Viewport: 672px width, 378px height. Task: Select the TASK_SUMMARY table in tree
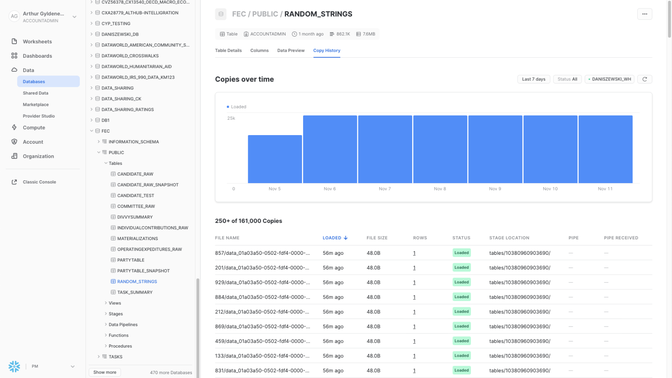pos(135,292)
